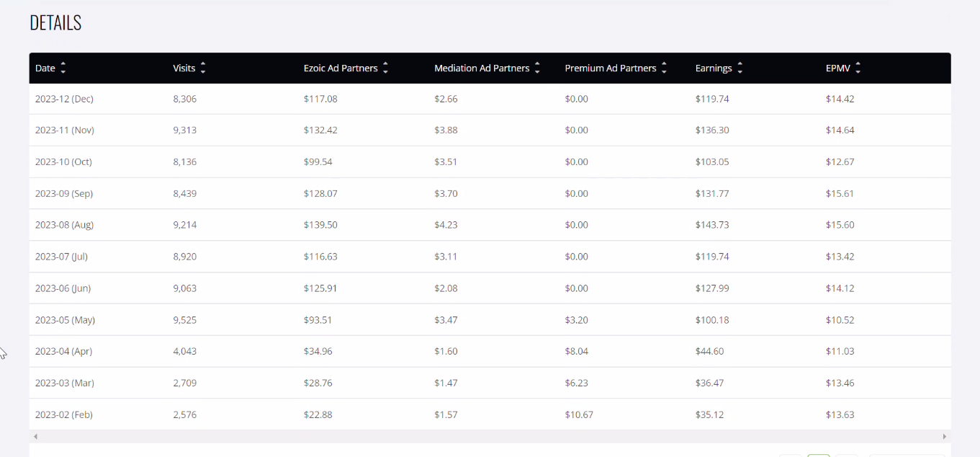Click the $10.52 EPMV value
The height and width of the screenshot is (457, 980).
840,320
